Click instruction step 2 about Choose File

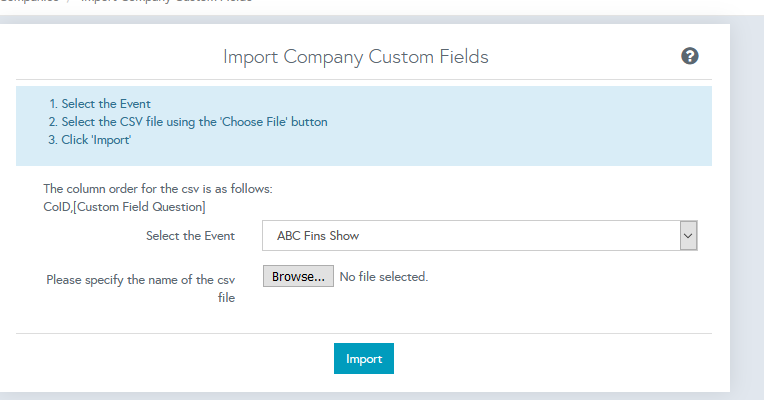click(x=194, y=122)
